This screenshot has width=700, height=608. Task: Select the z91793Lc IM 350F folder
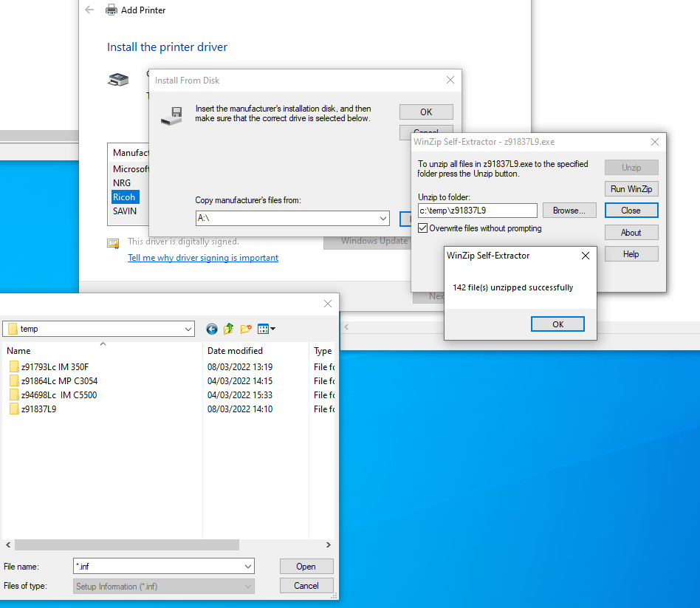(x=55, y=367)
